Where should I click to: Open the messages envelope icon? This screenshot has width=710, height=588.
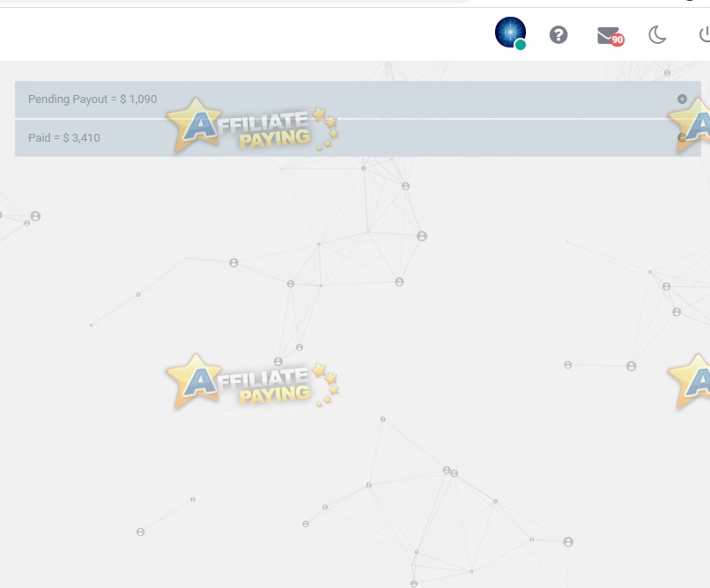[607, 34]
